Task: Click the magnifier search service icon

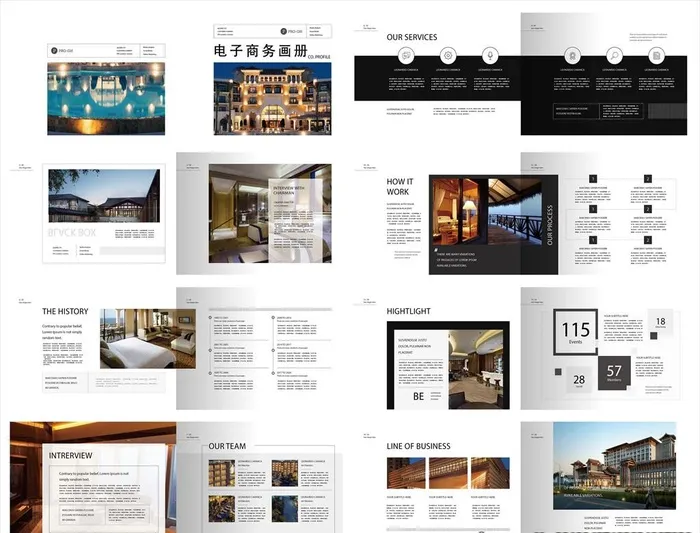Action: (x=615, y=54)
